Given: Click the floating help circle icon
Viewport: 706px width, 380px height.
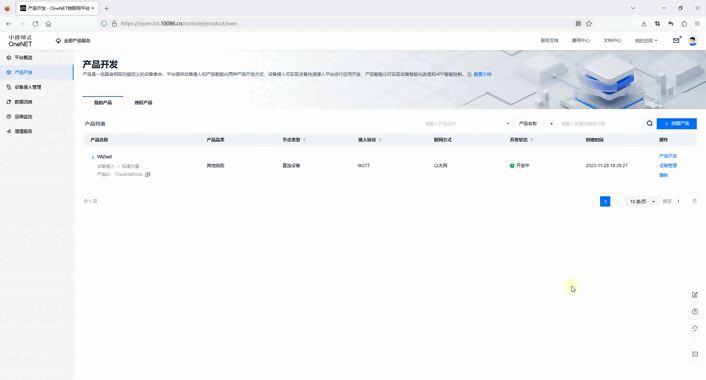Looking at the screenshot, I should point(695,312).
